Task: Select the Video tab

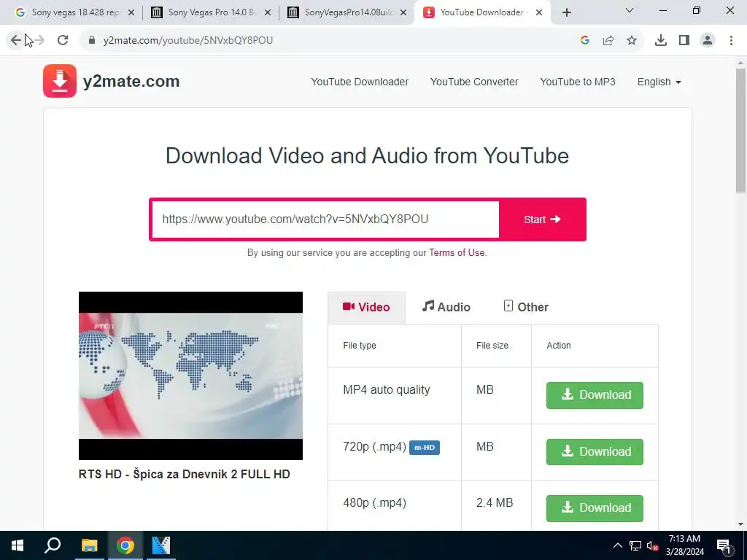Action: tap(366, 308)
